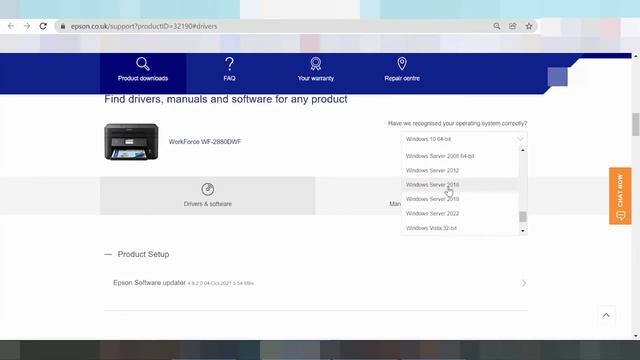Go forward using the browser forward arrow
640x360 pixels.
click(x=27, y=26)
